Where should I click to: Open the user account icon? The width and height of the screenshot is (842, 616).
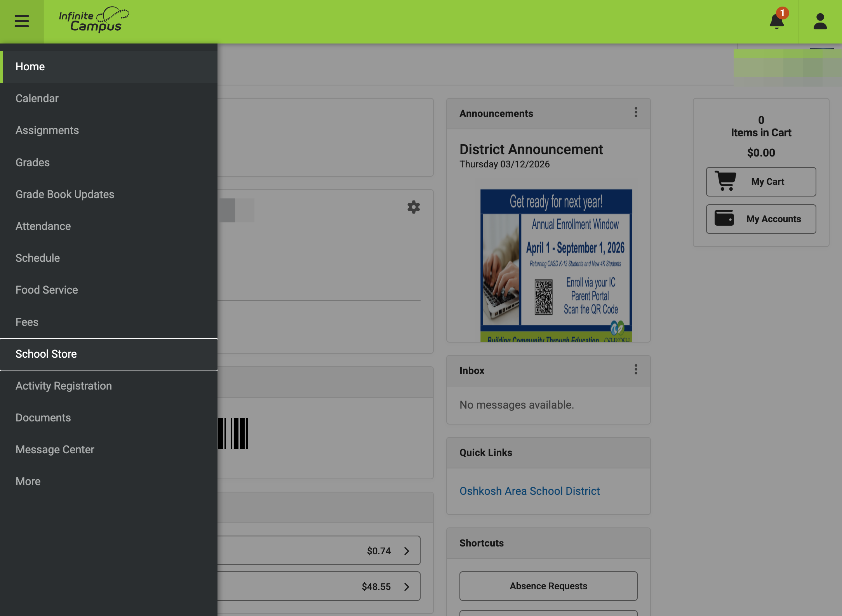point(820,21)
